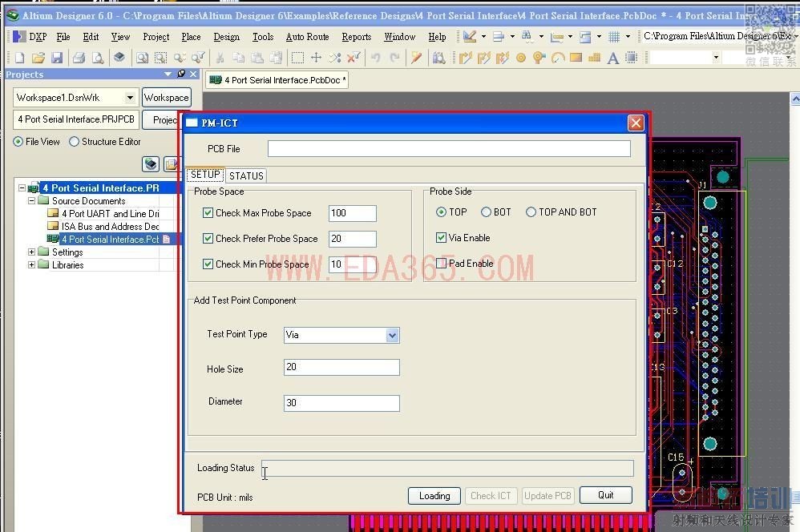800x532 pixels.
Task: Click the Diameter input field
Action: pyautogui.click(x=341, y=403)
